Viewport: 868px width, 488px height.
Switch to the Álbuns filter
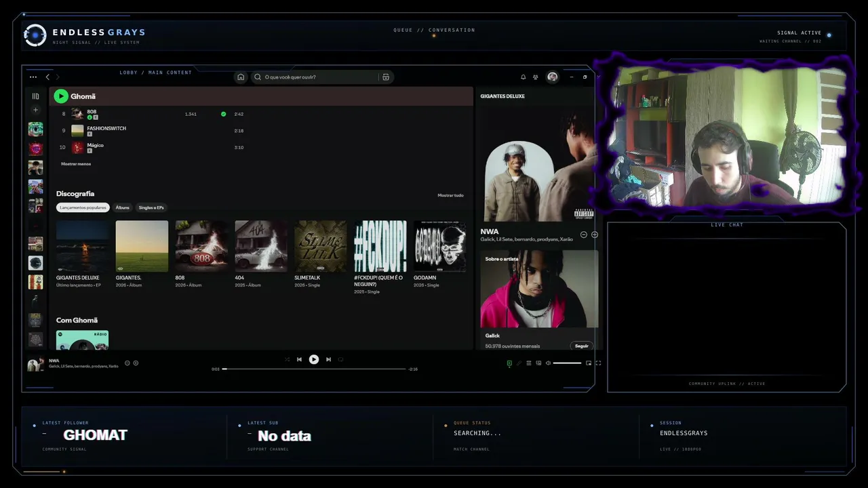tap(122, 207)
